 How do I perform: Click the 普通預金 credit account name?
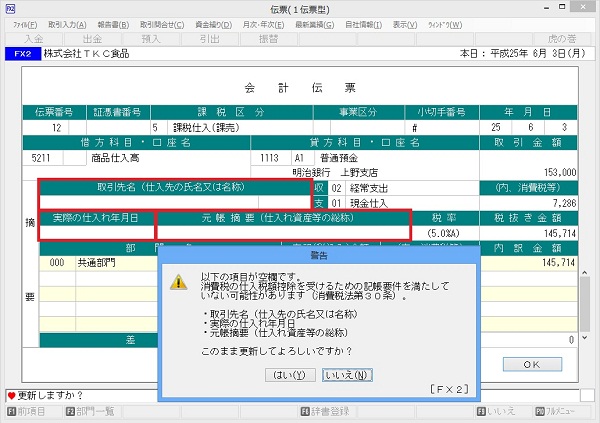tap(339, 158)
